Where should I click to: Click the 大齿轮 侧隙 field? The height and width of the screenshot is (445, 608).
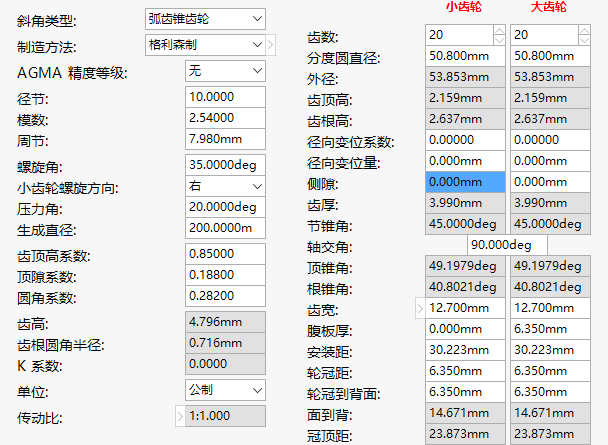551,182
